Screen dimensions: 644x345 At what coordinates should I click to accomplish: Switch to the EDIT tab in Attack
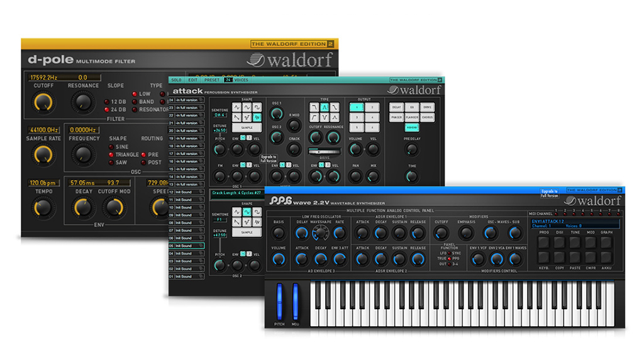coord(193,80)
